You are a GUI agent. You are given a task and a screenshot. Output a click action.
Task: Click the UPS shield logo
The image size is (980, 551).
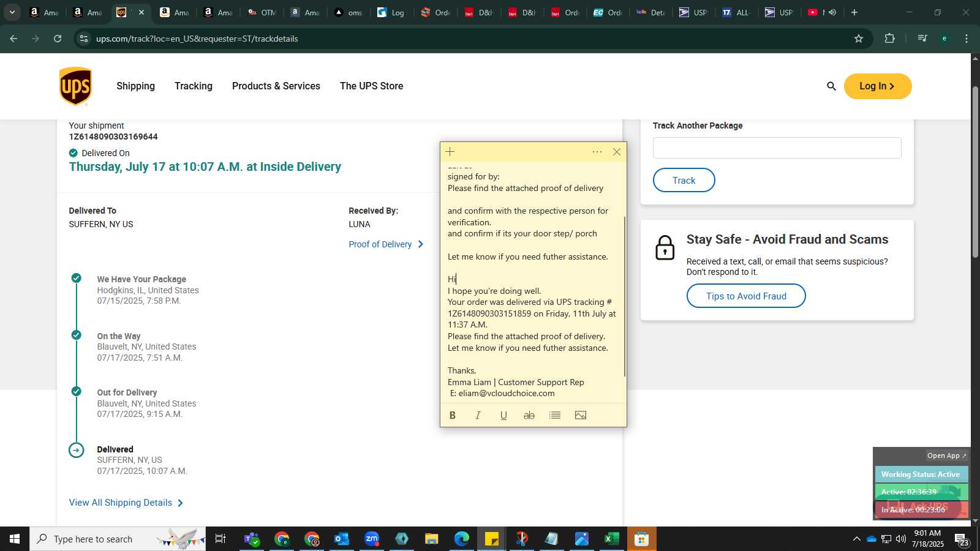click(75, 86)
